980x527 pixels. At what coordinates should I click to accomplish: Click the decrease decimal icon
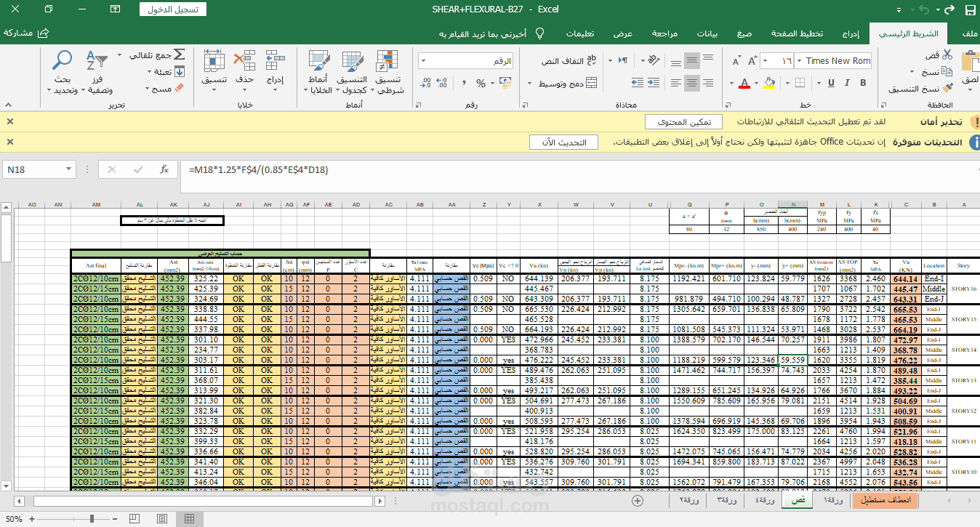click(x=426, y=83)
